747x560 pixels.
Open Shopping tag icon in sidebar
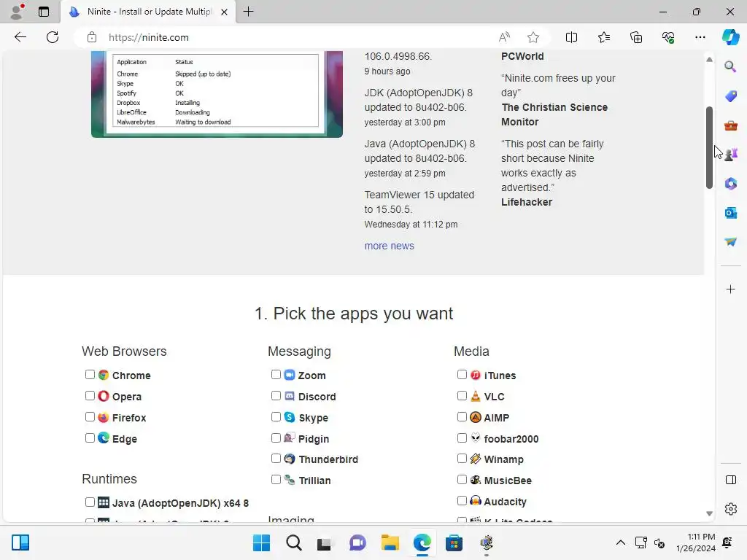(x=730, y=96)
